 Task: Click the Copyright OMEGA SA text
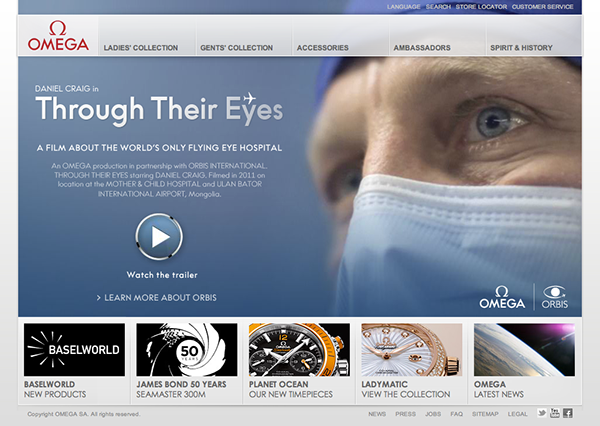pyautogui.click(x=84, y=414)
